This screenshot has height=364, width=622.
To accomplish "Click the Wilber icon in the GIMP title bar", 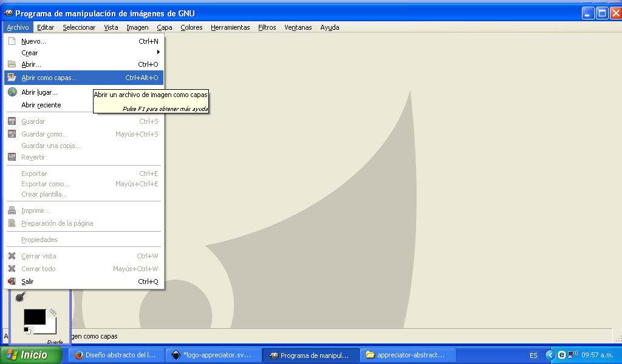I will [9, 13].
